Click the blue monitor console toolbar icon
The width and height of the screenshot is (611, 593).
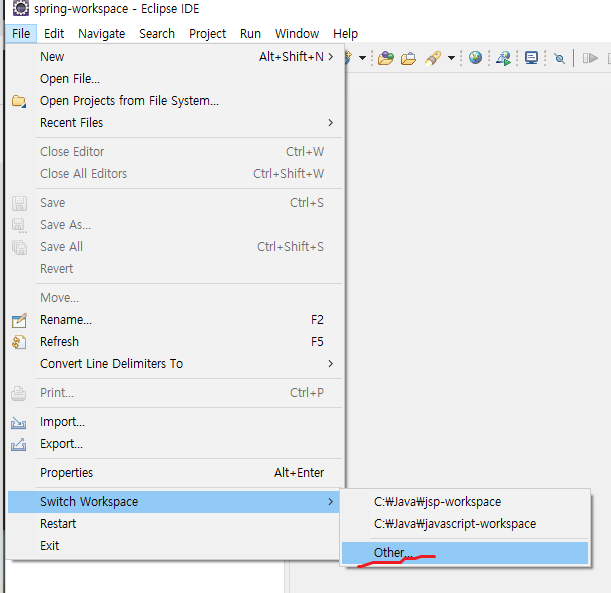tap(531, 58)
